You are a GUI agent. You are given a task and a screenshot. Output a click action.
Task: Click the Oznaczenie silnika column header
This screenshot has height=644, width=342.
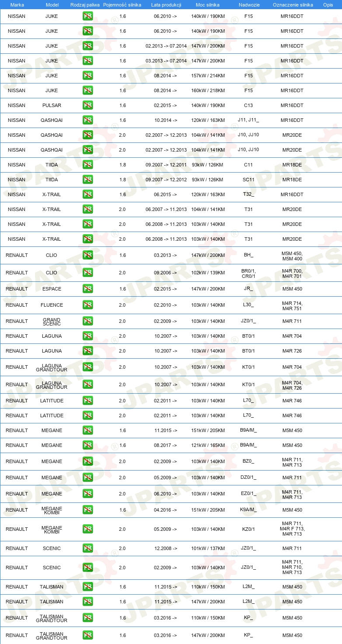click(x=293, y=5)
